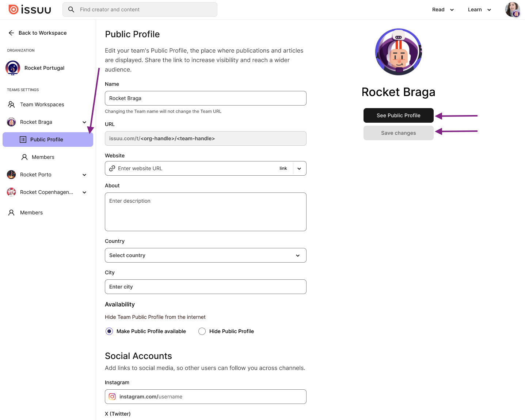Open Rocket Porto team settings
The width and height of the screenshot is (525, 420).
click(x=36, y=175)
